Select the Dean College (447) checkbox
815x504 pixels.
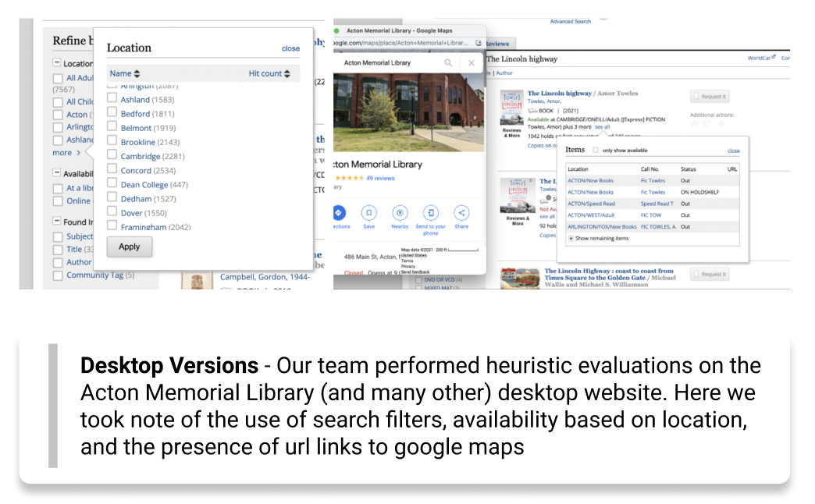point(112,183)
